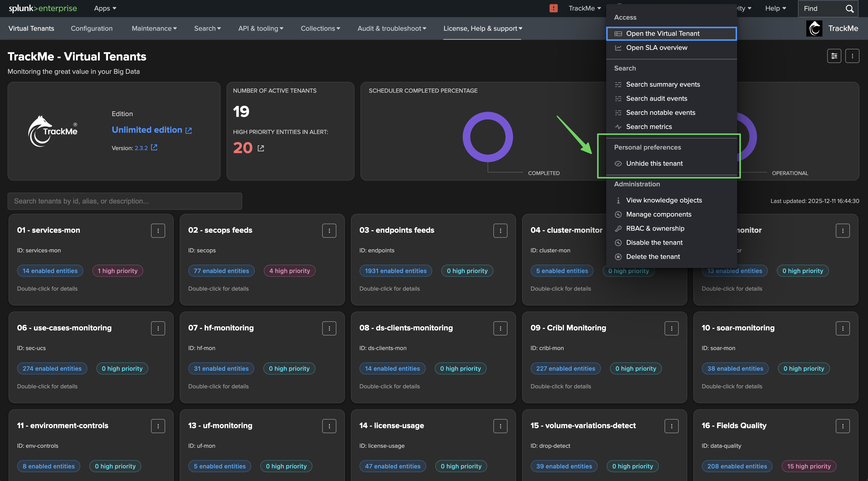Expand the Collections dropdown menu
This screenshot has width=868, height=481.
(x=320, y=29)
